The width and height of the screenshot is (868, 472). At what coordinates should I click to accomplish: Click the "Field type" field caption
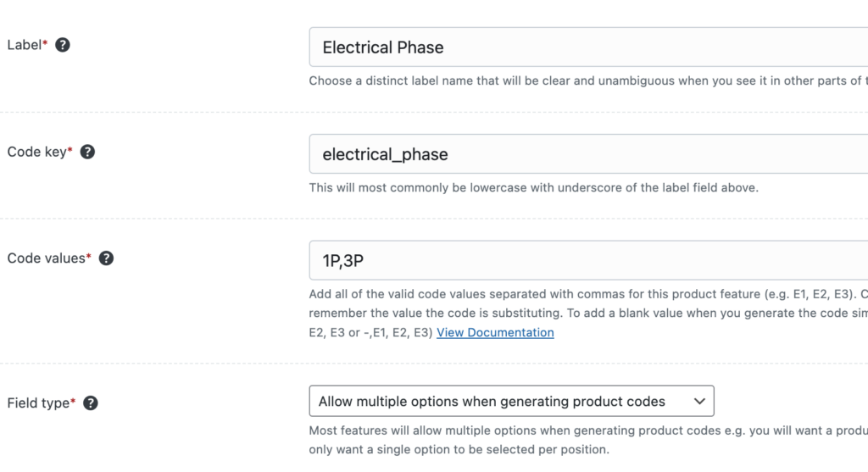[x=37, y=403]
